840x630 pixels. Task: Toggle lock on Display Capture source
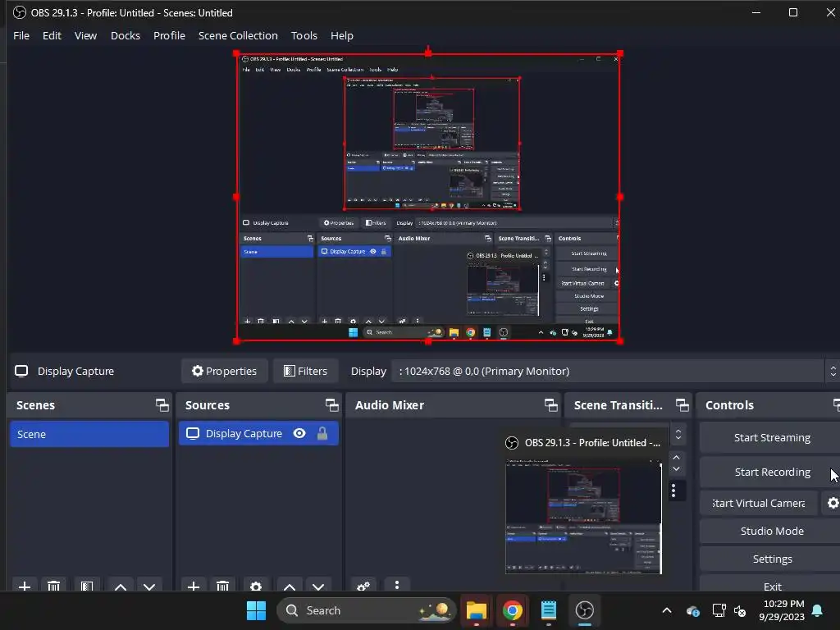[x=322, y=433]
